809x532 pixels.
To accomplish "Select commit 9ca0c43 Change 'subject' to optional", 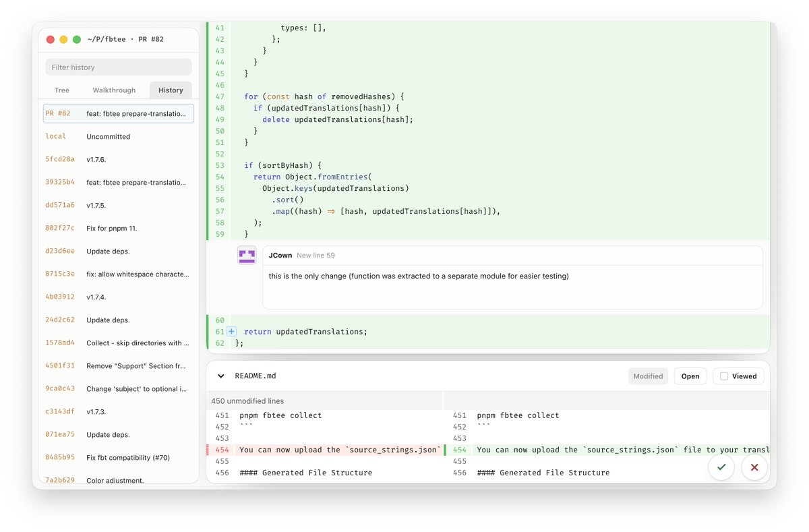I will pos(119,388).
